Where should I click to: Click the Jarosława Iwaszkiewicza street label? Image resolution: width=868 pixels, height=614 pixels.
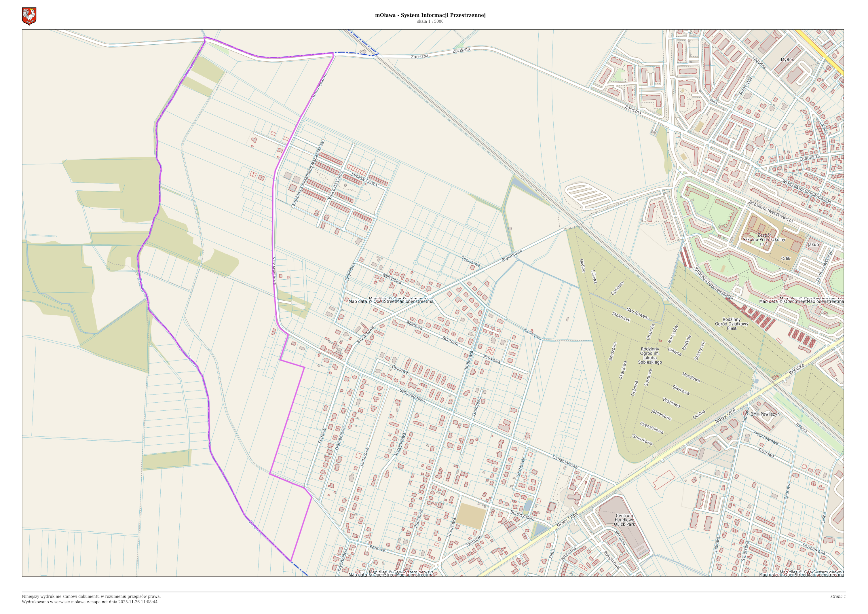coord(770,211)
